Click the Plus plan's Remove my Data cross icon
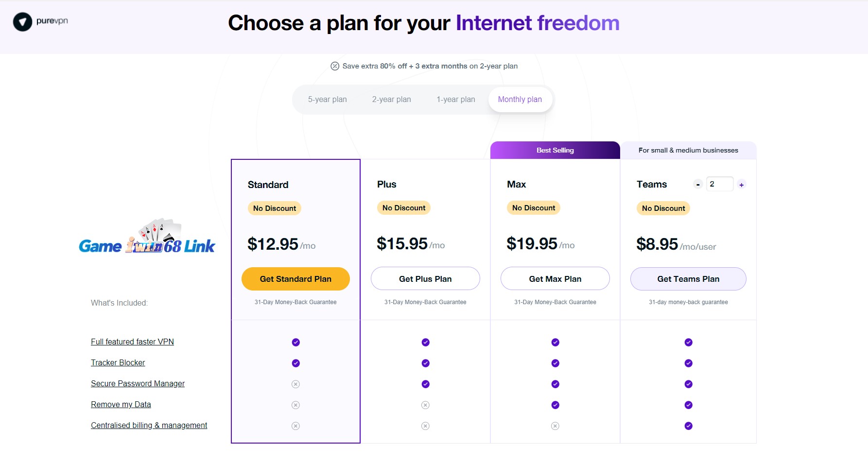This screenshot has width=868, height=463. click(x=425, y=405)
